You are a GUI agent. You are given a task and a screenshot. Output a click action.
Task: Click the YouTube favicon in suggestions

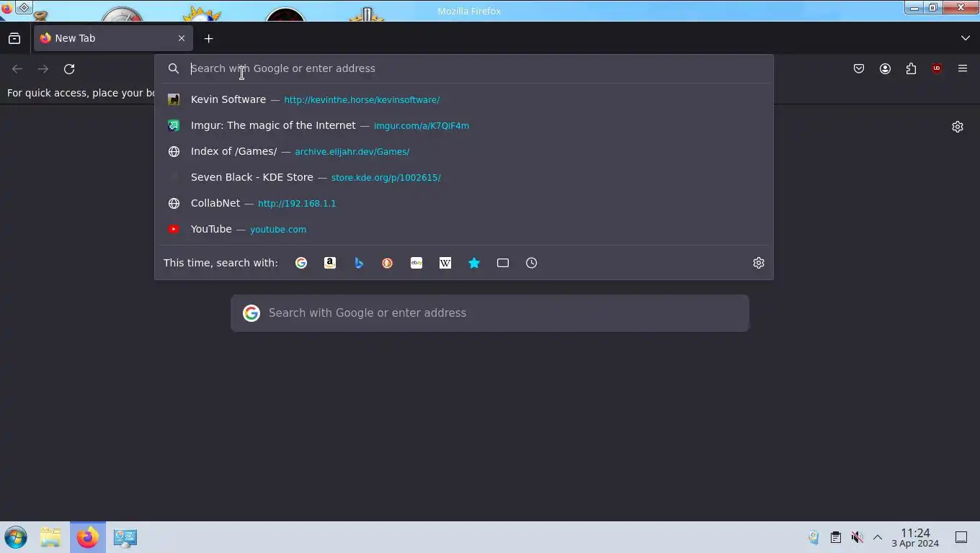[x=174, y=229]
